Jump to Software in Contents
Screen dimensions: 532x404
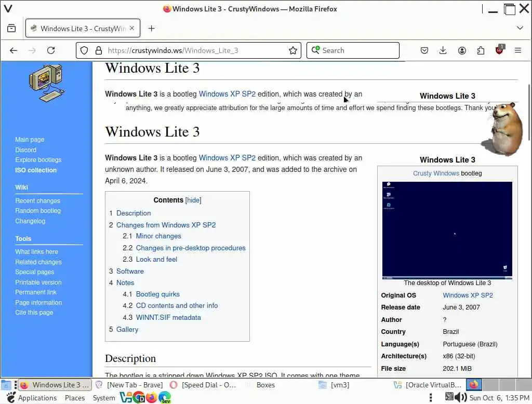click(x=130, y=271)
